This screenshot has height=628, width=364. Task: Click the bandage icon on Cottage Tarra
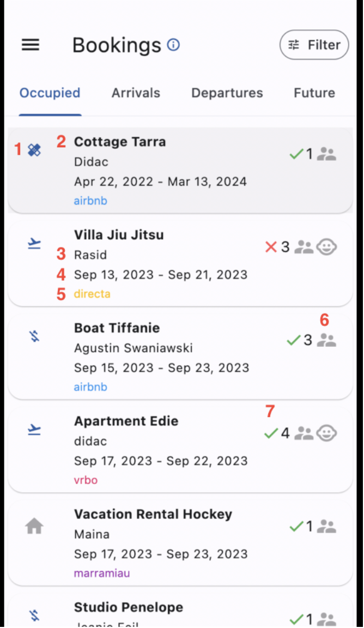(x=34, y=150)
